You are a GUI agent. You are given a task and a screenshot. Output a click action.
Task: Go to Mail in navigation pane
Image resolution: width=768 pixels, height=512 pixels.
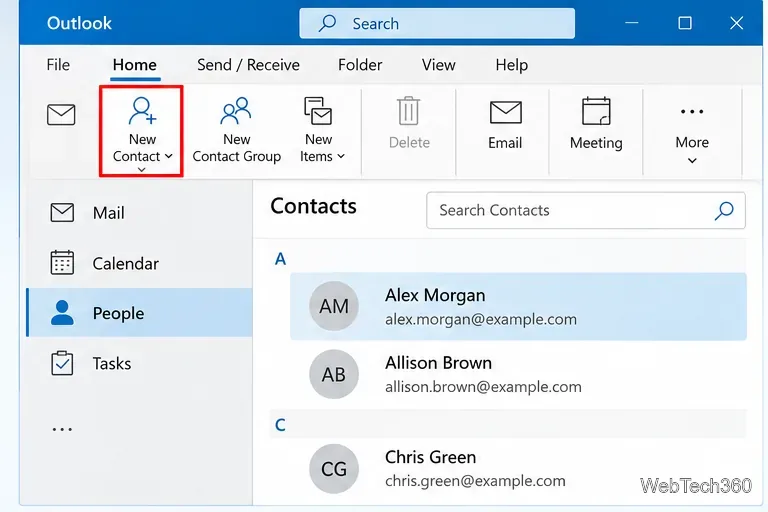pos(140,213)
